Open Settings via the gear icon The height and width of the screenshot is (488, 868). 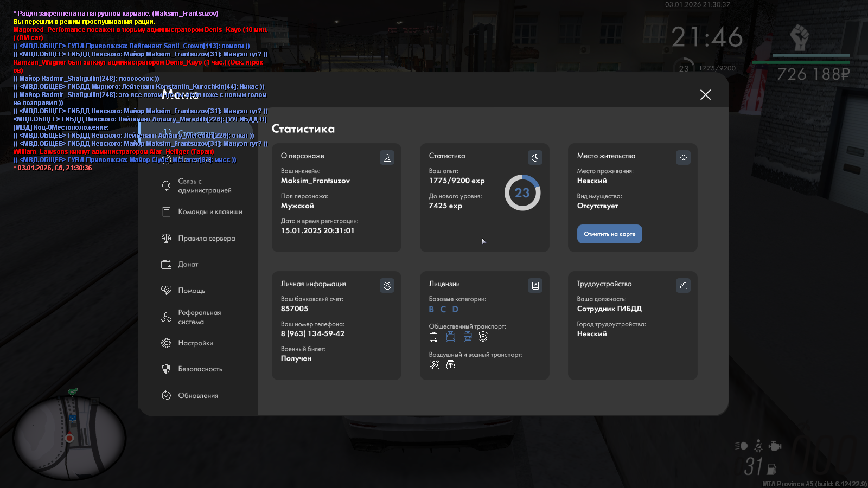point(166,343)
